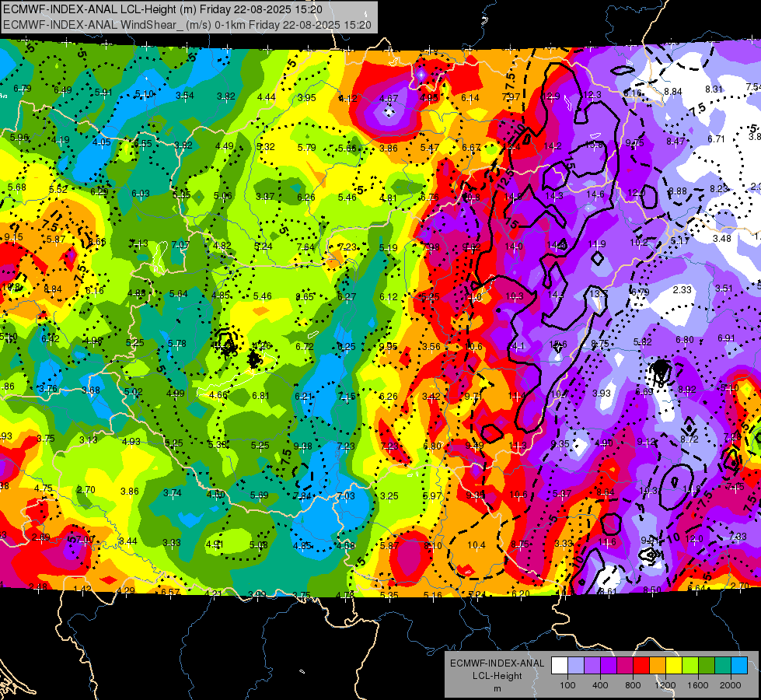Screen dimensions: 761x700
Task: Click the 400 legend scale label
Action: click(x=600, y=685)
